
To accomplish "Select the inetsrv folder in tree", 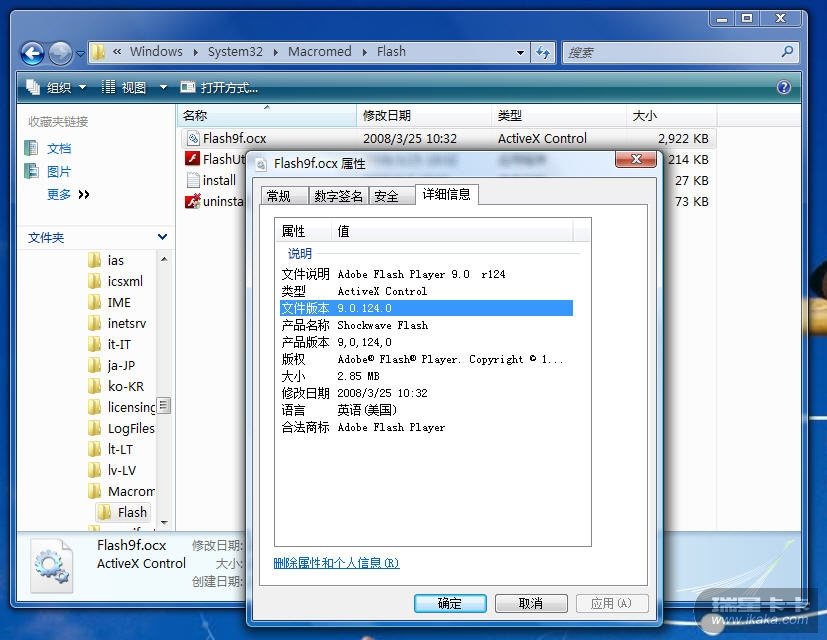I will click(127, 323).
